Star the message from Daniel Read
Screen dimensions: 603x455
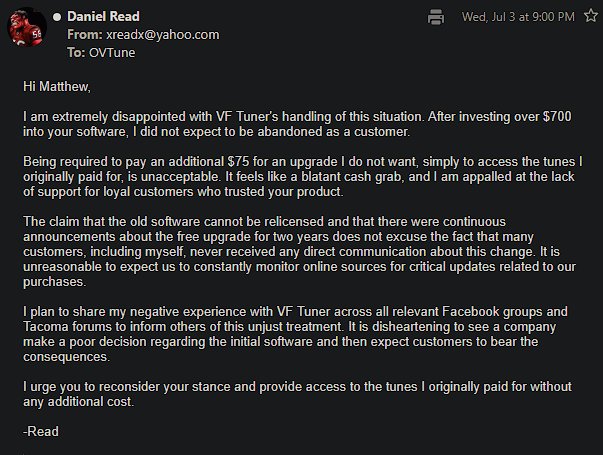pyautogui.click(x=591, y=16)
